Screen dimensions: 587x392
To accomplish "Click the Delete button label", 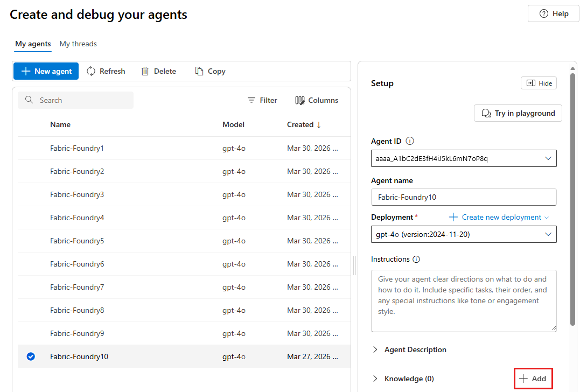I will click(x=165, y=71).
